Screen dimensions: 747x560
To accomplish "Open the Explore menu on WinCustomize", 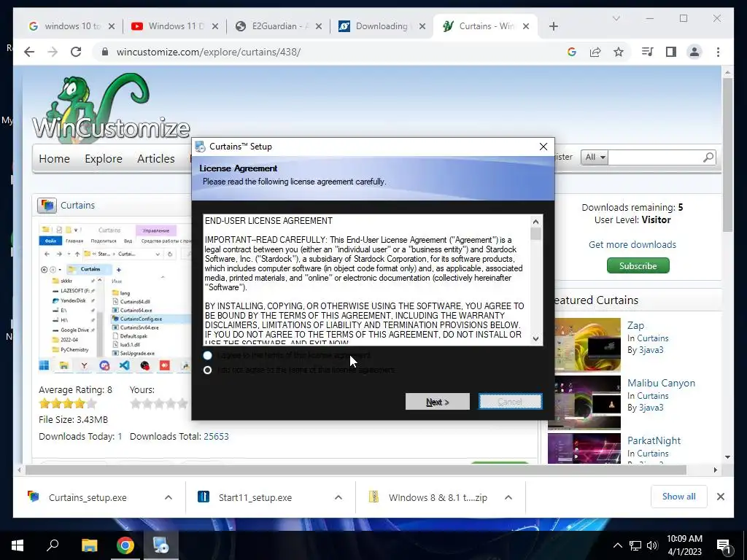I will (104, 158).
